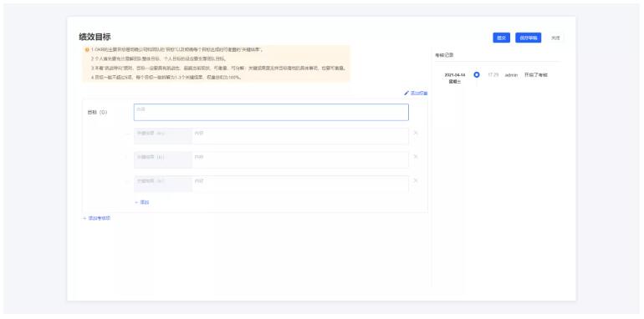
Task: Remove the first key result with its X icon
Action: click(x=415, y=133)
